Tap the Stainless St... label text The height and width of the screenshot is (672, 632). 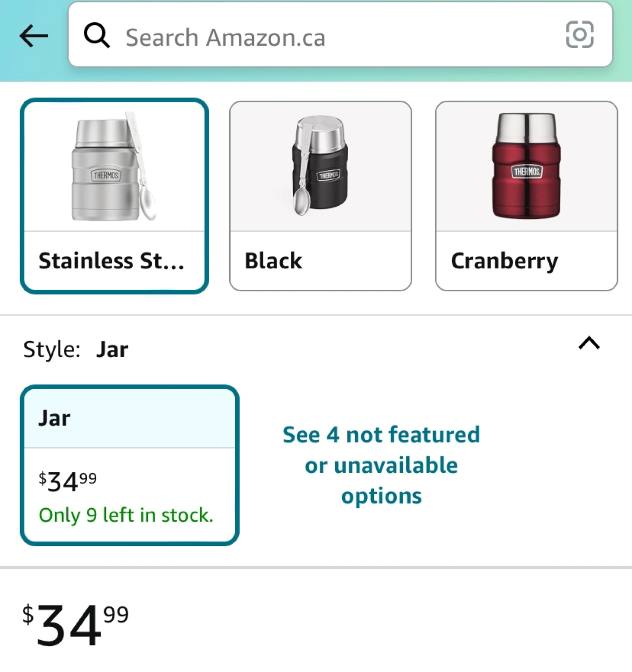click(x=111, y=261)
